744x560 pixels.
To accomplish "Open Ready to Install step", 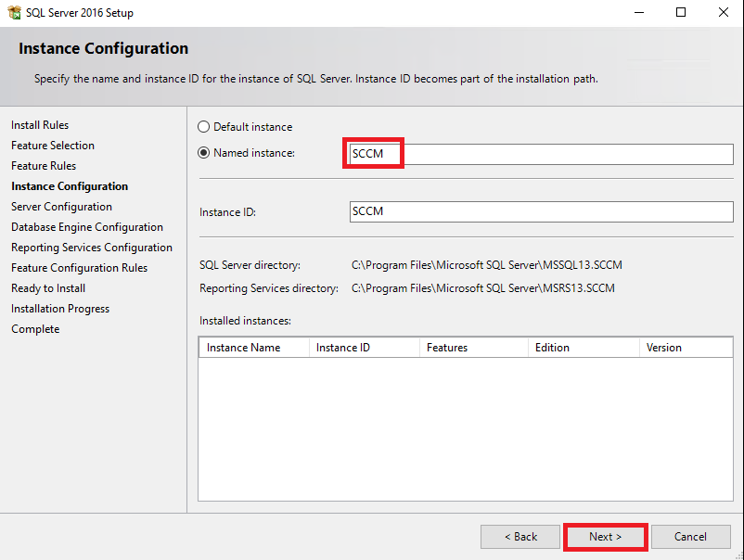I will (48, 288).
